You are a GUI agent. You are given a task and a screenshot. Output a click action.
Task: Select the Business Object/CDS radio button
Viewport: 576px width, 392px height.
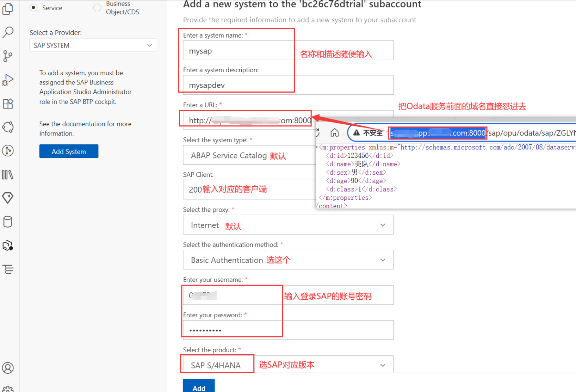pyautogui.click(x=97, y=7)
